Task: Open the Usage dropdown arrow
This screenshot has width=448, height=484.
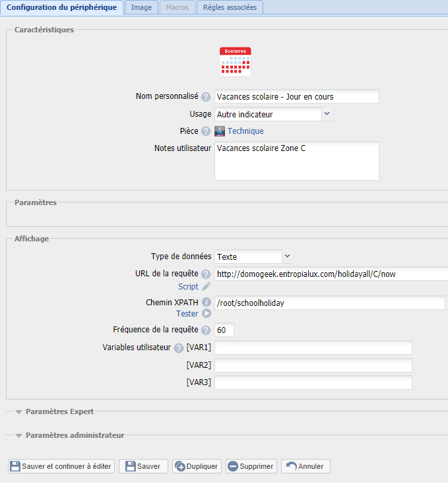Action: tap(327, 114)
